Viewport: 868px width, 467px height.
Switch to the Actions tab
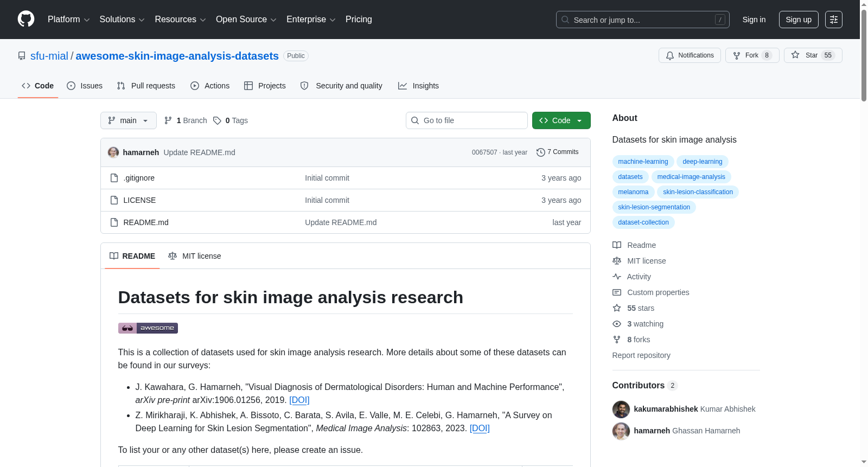pyautogui.click(x=210, y=86)
